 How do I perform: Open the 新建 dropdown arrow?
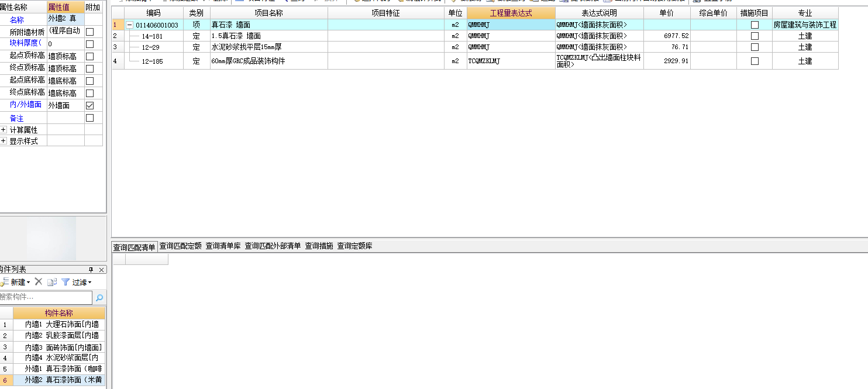28,282
